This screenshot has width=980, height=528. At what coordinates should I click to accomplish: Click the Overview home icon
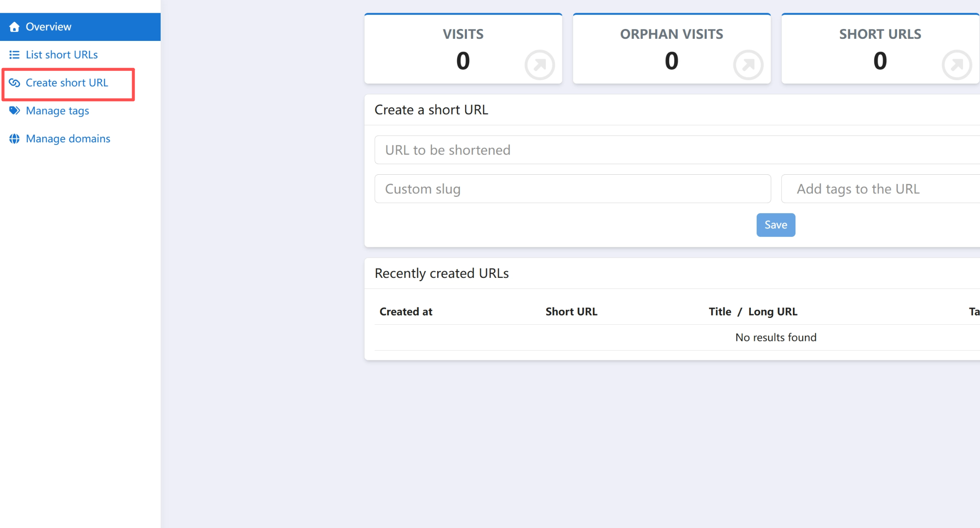(14, 27)
